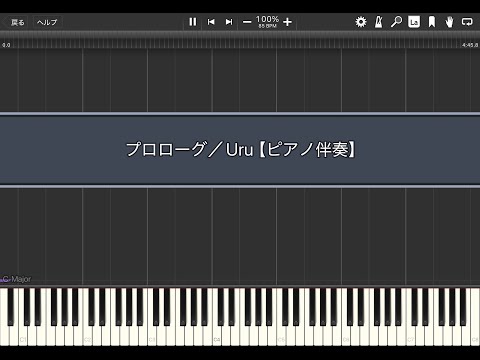Play the C3 key on keyboard
Image resolution: width=480 pixels, height=360 pixels.
pos(152,333)
